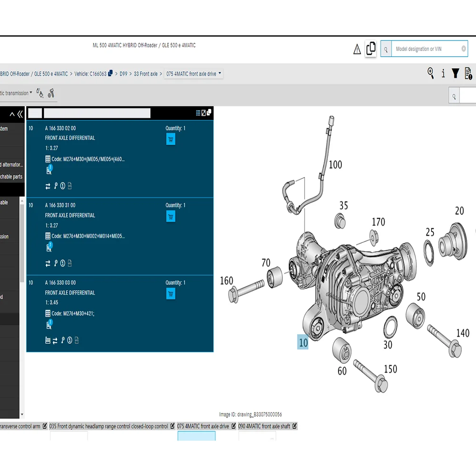Select 'alternator...' sidebar item
Screen dimensions: 476x476
tap(11, 165)
